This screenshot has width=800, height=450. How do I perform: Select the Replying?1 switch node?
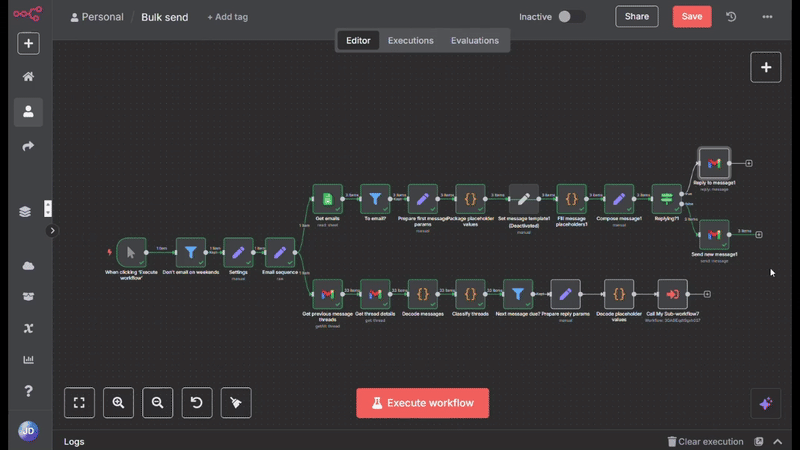click(666, 199)
